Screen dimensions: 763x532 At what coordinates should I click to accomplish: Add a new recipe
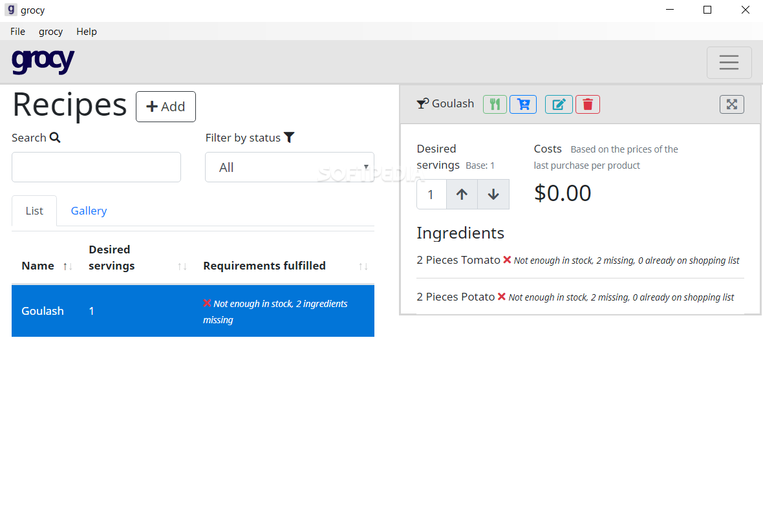click(x=166, y=107)
